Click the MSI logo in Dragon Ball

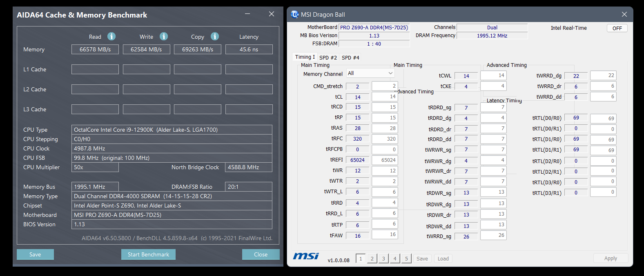306,256
